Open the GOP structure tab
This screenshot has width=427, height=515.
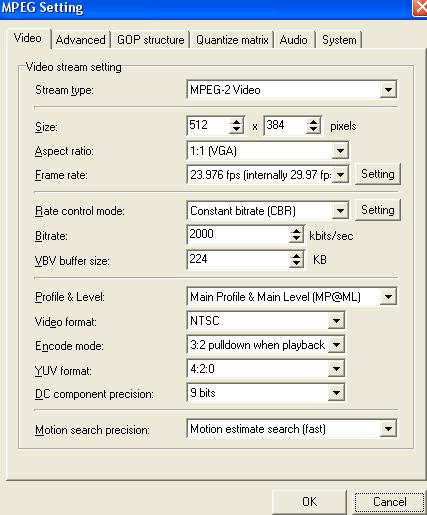point(150,40)
